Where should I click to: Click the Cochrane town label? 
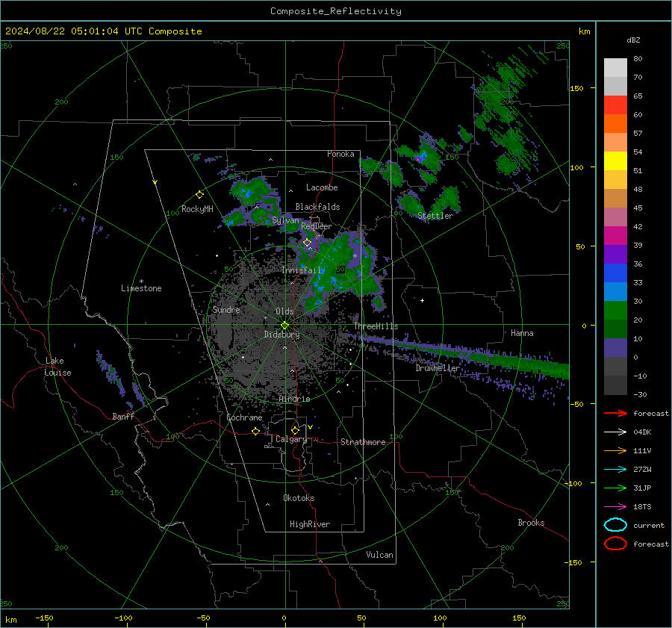(244, 417)
